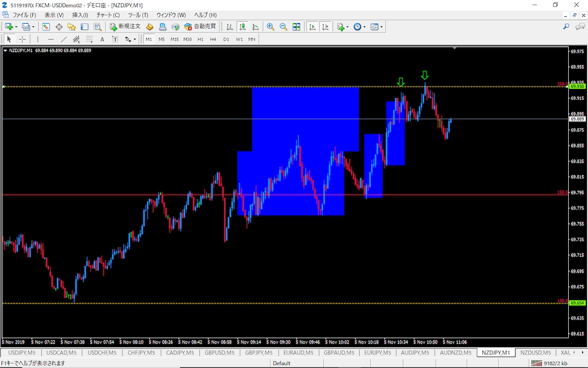Image resolution: width=588 pixels, height=368 pixels.
Task: Zoom in on the chart
Action: click(x=271, y=27)
